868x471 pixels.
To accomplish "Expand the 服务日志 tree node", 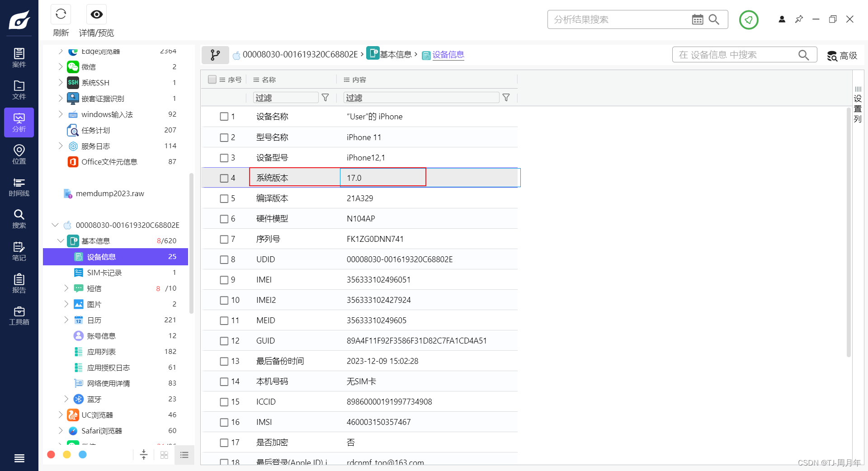I will click(x=61, y=146).
